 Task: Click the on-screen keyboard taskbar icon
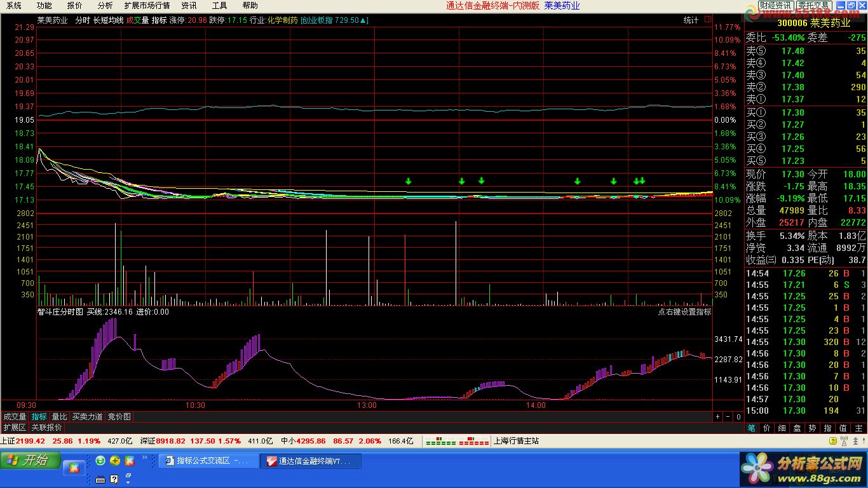100,478
